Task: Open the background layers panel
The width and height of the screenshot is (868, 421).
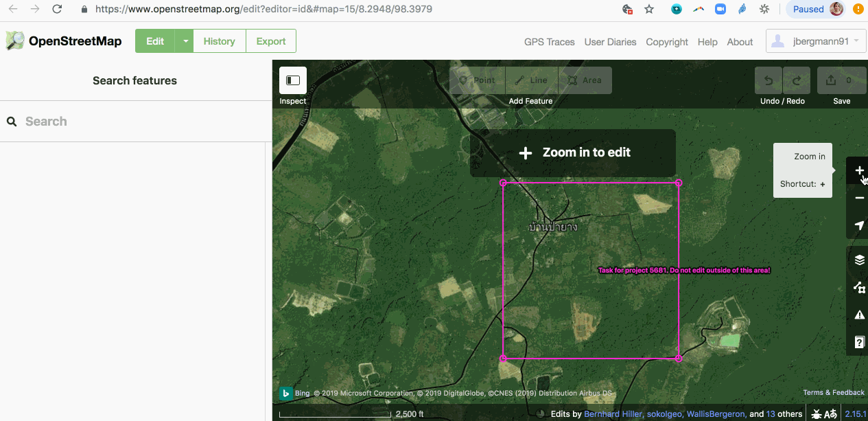Action: tap(858, 260)
